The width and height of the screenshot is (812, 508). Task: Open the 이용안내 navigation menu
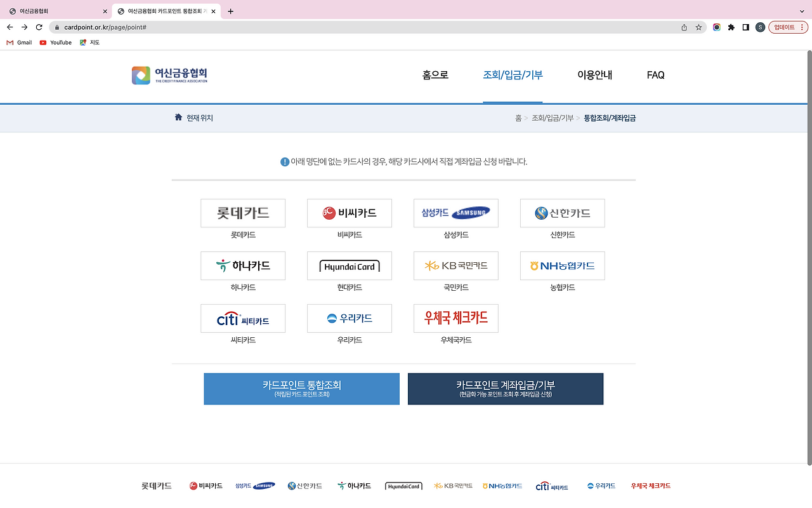pyautogui.click(x=594, y=75)
